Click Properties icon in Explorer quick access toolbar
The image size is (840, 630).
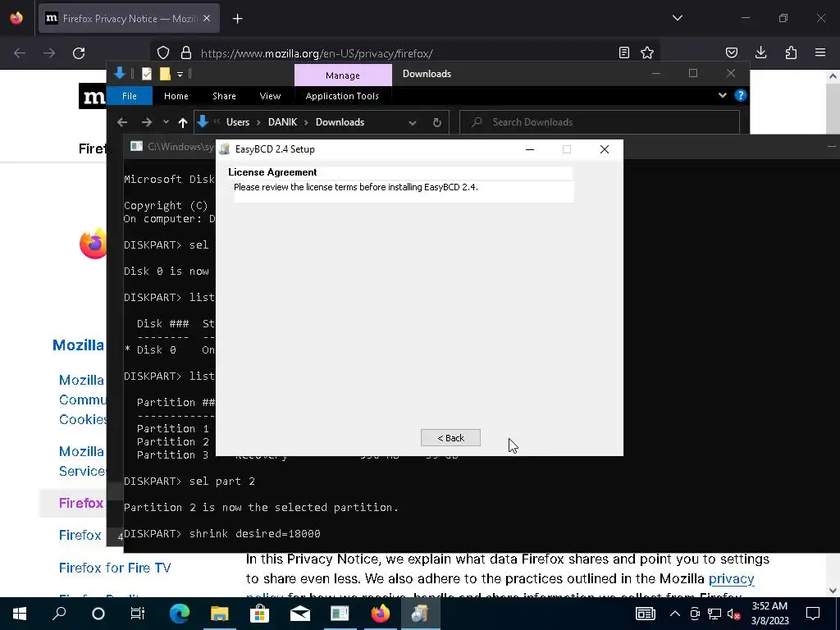[146, 74]
